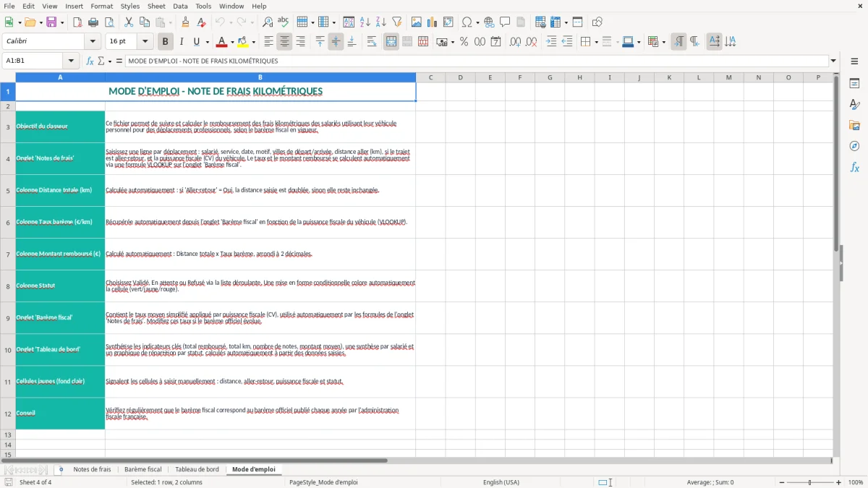Apply red font color swatch
The height and width of the screenshot is (488, 868).
pos(221,42)
